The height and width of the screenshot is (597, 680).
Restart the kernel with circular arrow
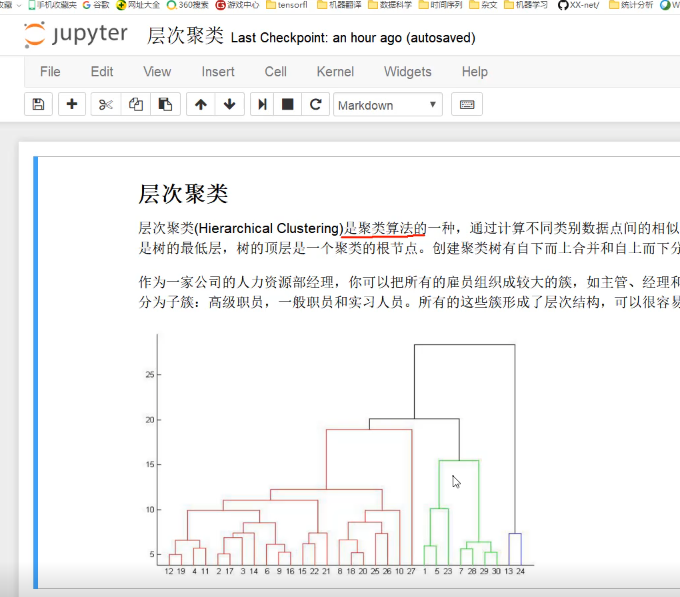[x=315, y=105]
